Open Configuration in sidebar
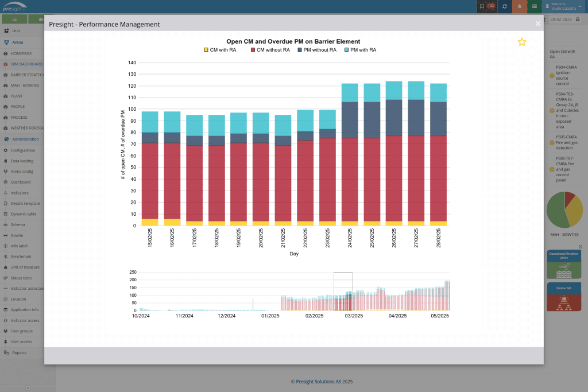 point(23,150)
